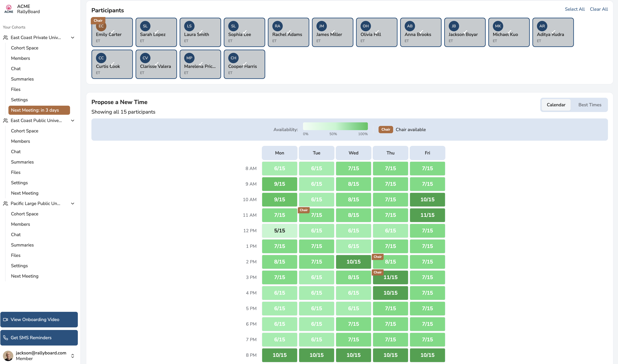Open the account menu chevron near jackson@rallyboard.com
Image resolution: width=618 pixels, height=364 pixels.
click(x=73, y=356)
